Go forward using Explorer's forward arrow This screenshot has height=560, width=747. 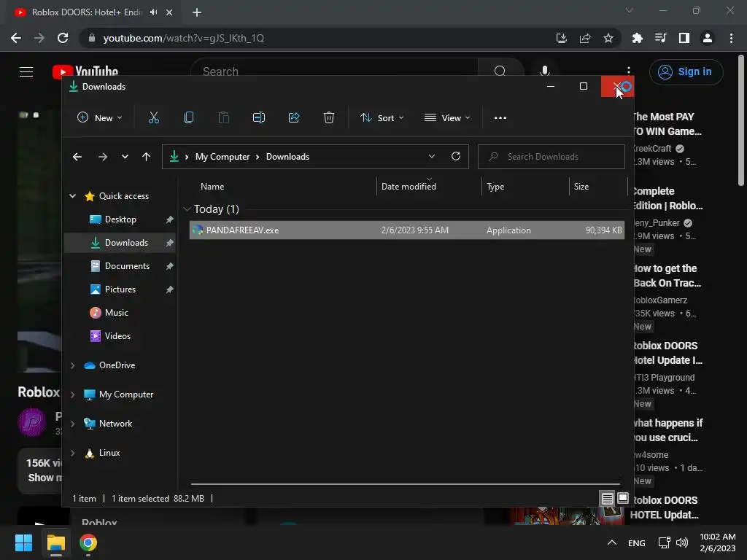pyautogui.click(x=102, y=157)
